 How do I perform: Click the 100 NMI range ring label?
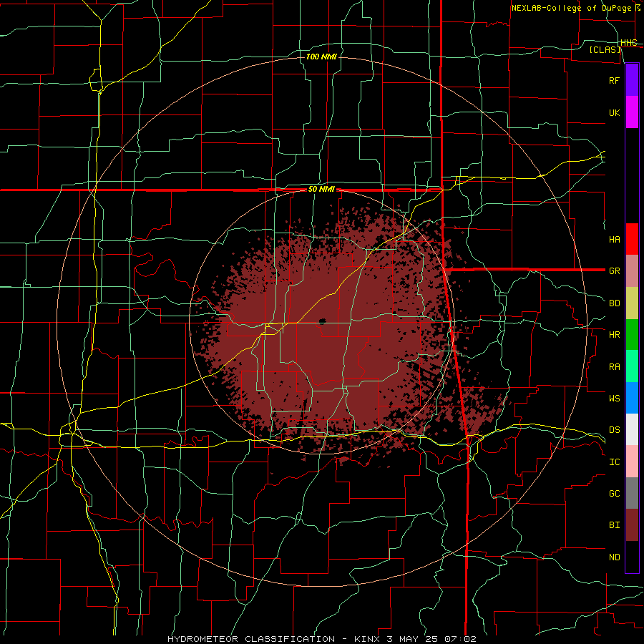[321, 57]
